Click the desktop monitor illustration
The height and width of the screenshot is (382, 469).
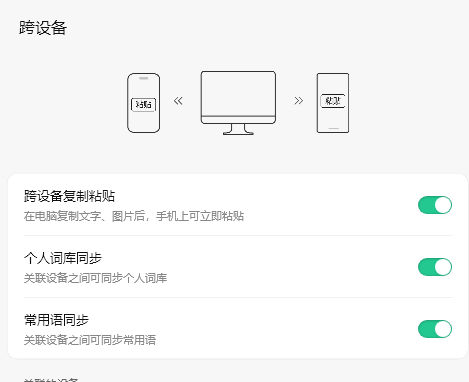[238, 103]
